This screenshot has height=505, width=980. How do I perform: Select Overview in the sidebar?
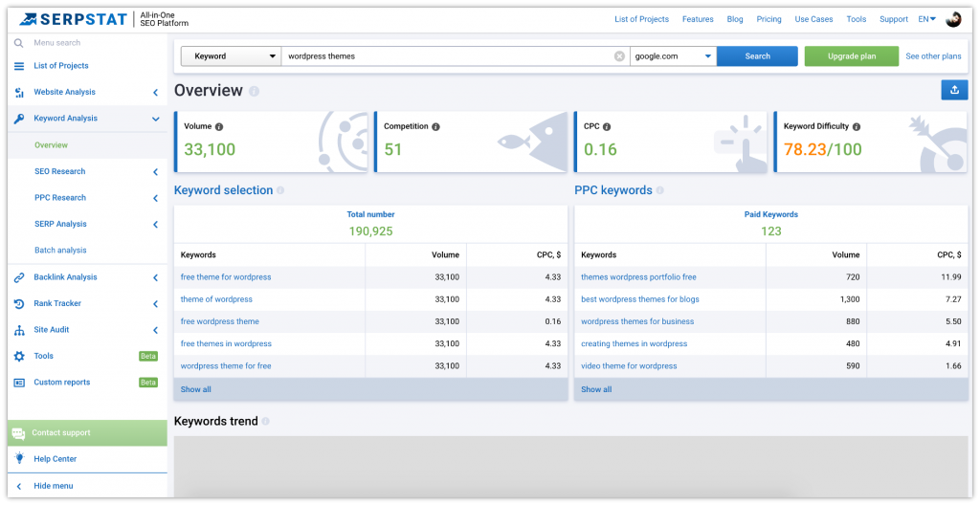point(52,145)
